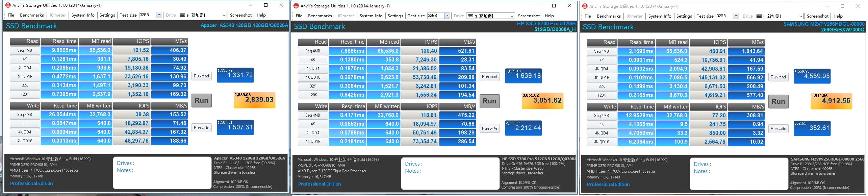This screenshot has width=868, height=196.
Task: Click focused read 4K test in HP window
Action: point(313,60)
